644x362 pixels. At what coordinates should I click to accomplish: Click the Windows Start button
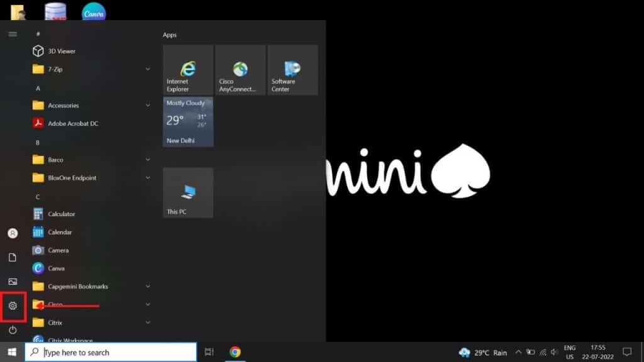12,352
